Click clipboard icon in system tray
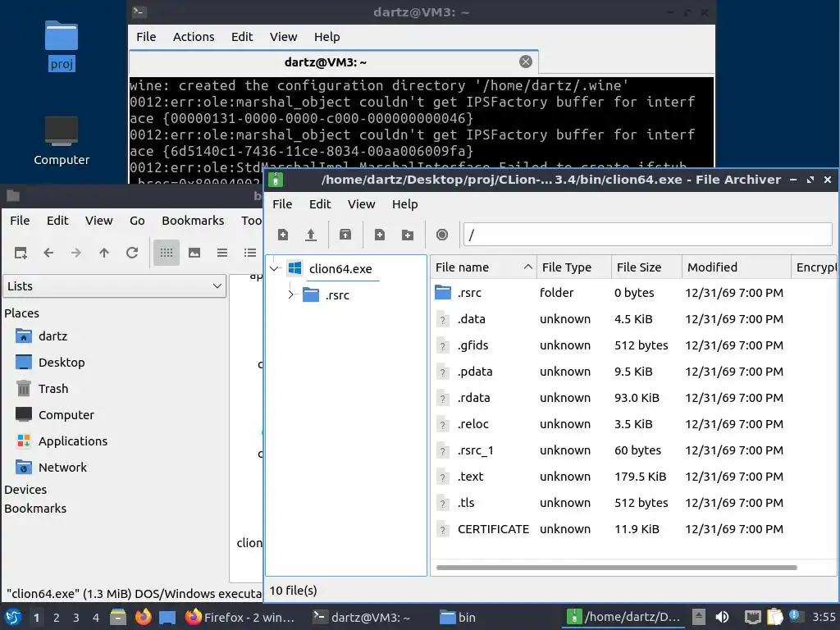 pyautogui.click(x=774, y=617)
